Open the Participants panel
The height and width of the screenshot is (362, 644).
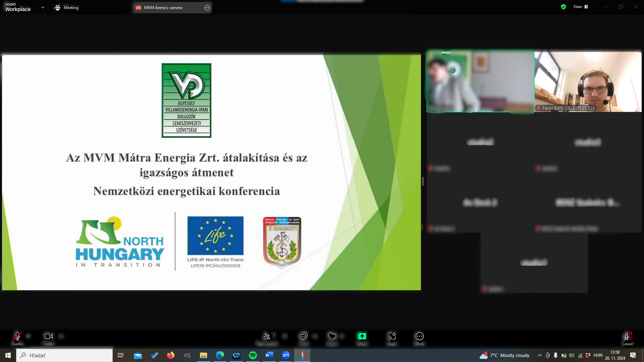click(x=267, y=338)
